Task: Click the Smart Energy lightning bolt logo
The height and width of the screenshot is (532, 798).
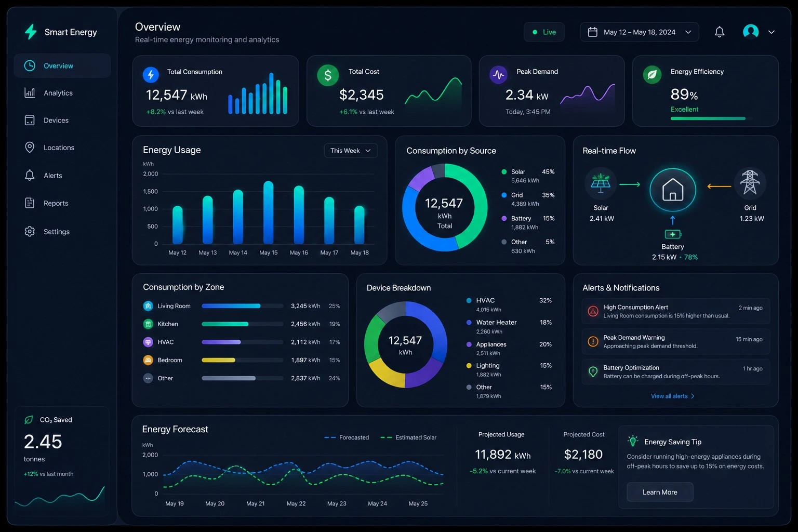Action: [31, 32]
